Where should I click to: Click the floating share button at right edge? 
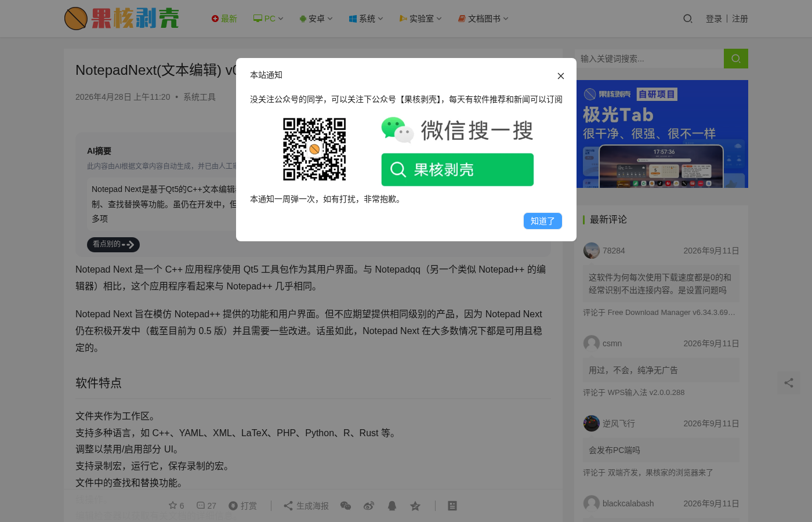coord(789,383)
